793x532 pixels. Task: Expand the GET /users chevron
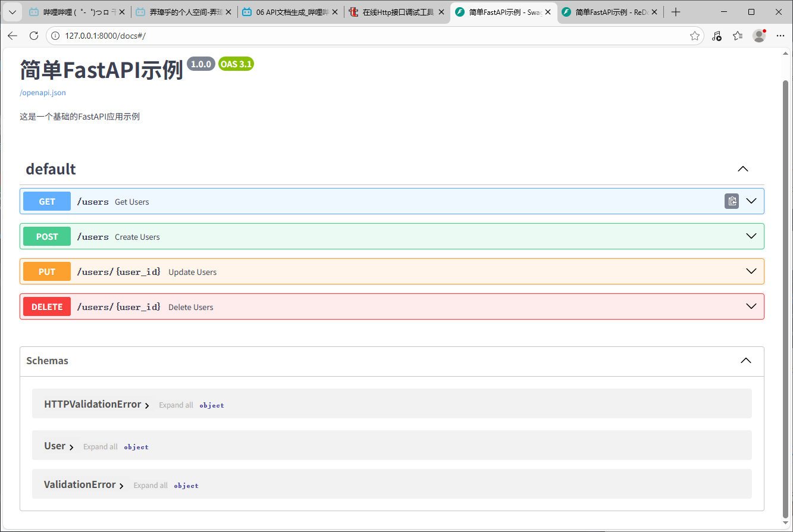[x=751, y=201]
